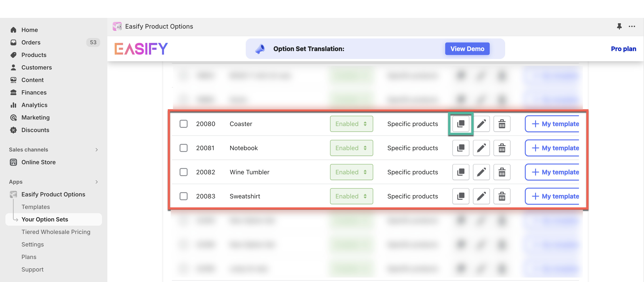The image size is (644, 282).
Task: Check the Coaster row checkbox
Action: (184, 124)
